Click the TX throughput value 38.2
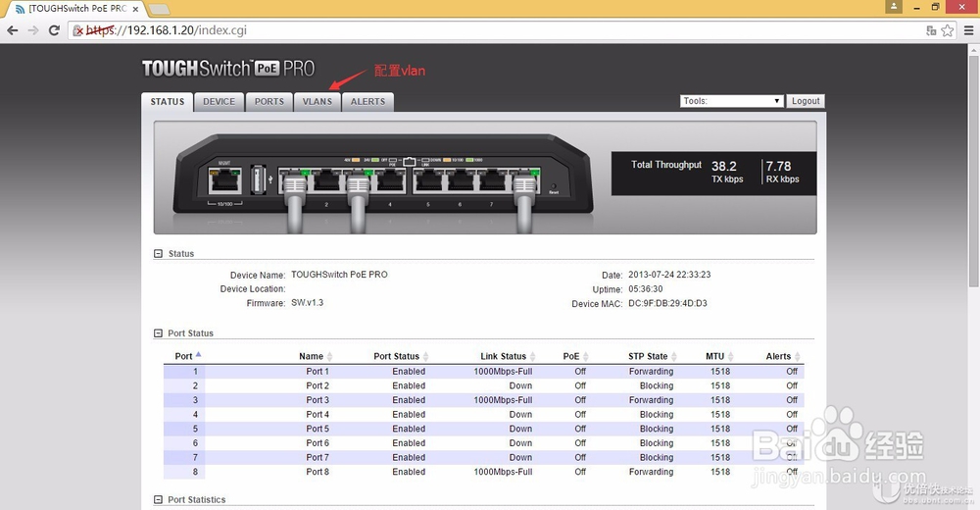The image size is (980, 510). 724,166
